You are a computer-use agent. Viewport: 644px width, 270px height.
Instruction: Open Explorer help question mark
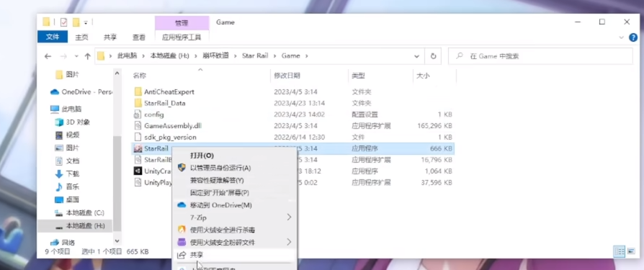(x=632, y=37)
